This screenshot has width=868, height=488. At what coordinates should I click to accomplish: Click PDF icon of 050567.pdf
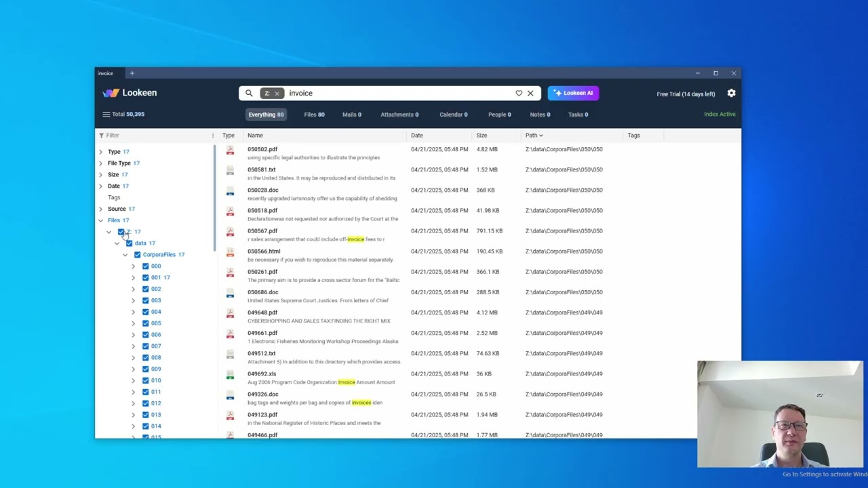230,232
